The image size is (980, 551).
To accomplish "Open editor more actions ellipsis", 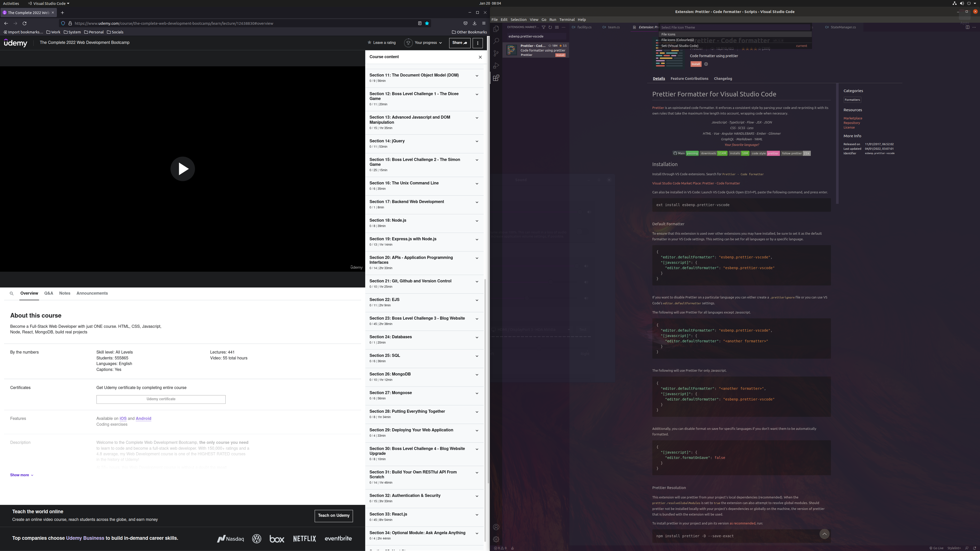I will pyautogui.click(x=974, y=27).
